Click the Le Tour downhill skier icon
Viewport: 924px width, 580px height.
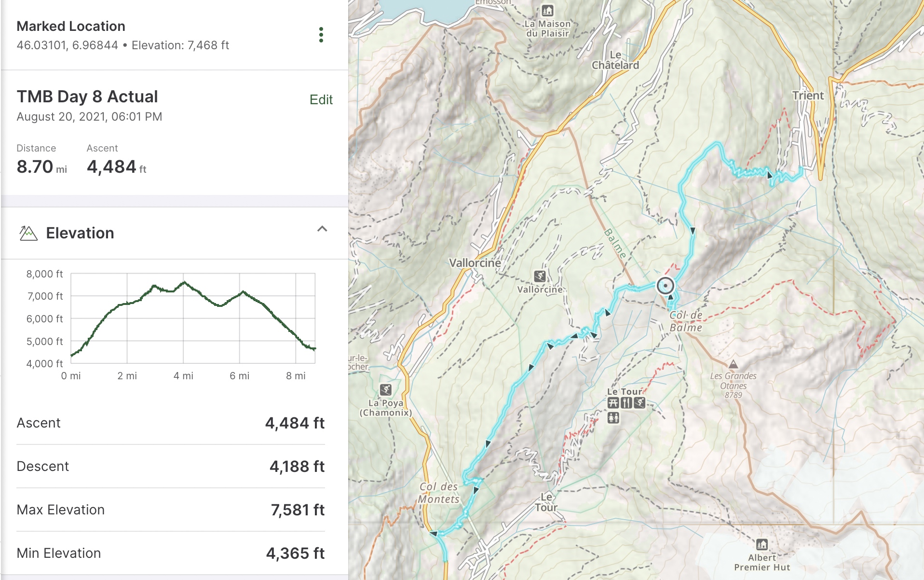click(x=639, y=403)
